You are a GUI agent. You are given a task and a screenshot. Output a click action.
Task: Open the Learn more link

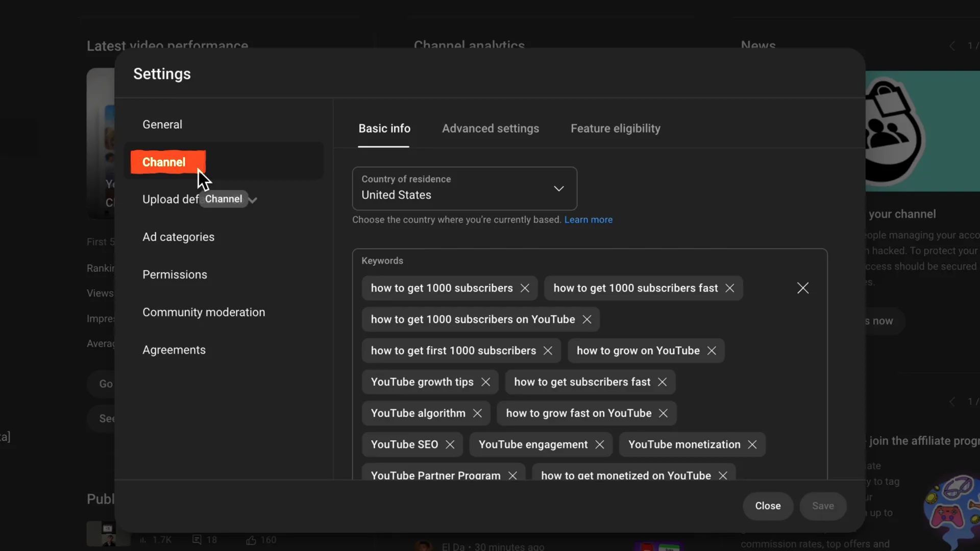(x=589, y=219)
